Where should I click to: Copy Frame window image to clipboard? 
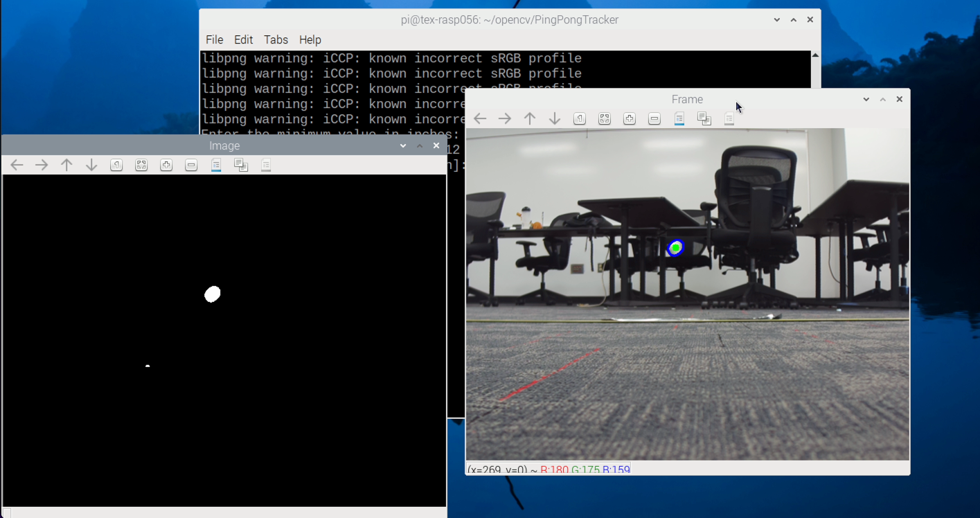[x=704, y=118]
